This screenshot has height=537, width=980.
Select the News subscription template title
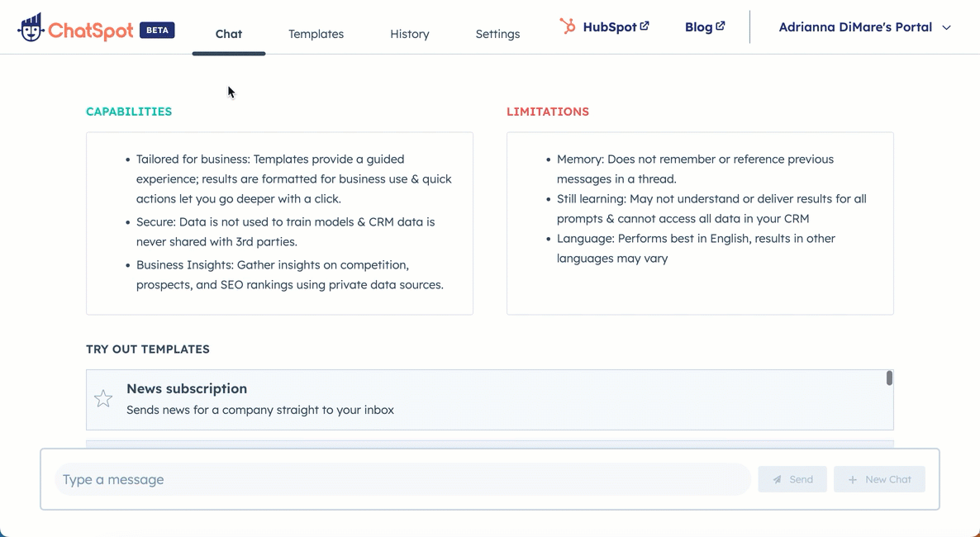pyautogui.click(x=187, y=388)
